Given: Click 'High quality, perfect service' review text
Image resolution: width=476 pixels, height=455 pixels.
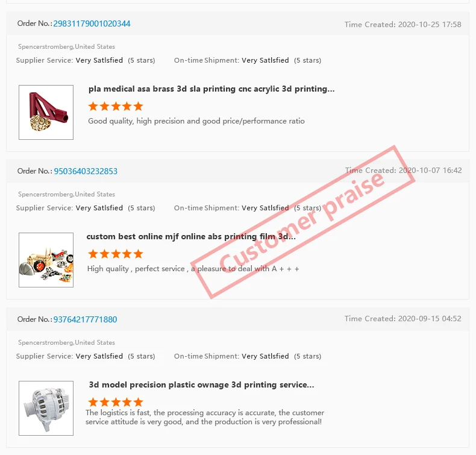Looking at the screenshot, I should [x=193, y=269].
